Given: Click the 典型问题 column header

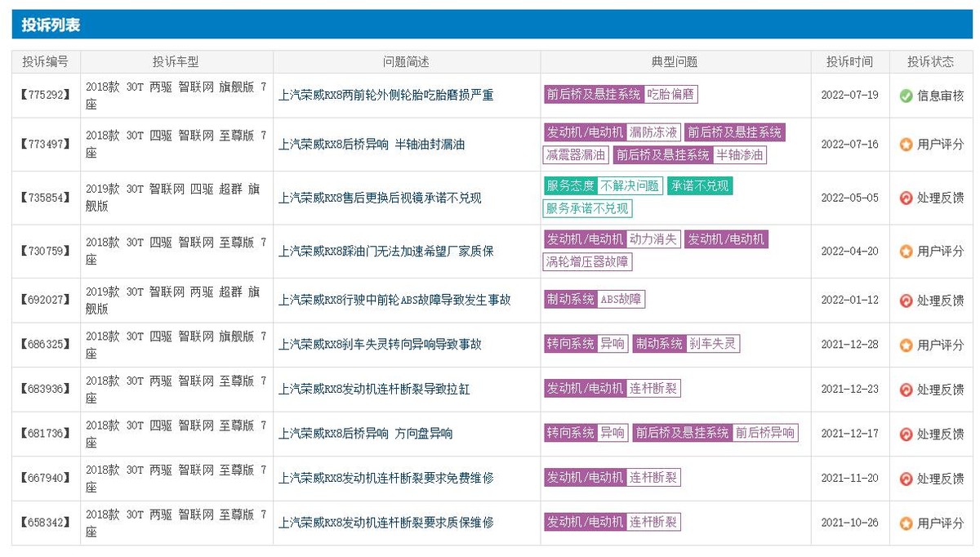Looking at the screenshot, I should [x=675, y=62].
